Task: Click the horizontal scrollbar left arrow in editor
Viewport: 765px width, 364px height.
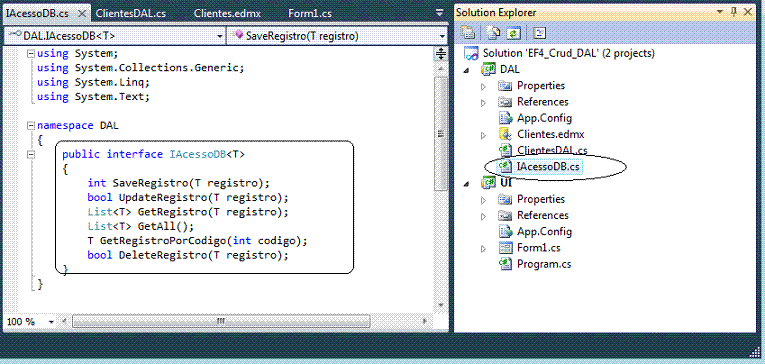Action: point(64,321)
